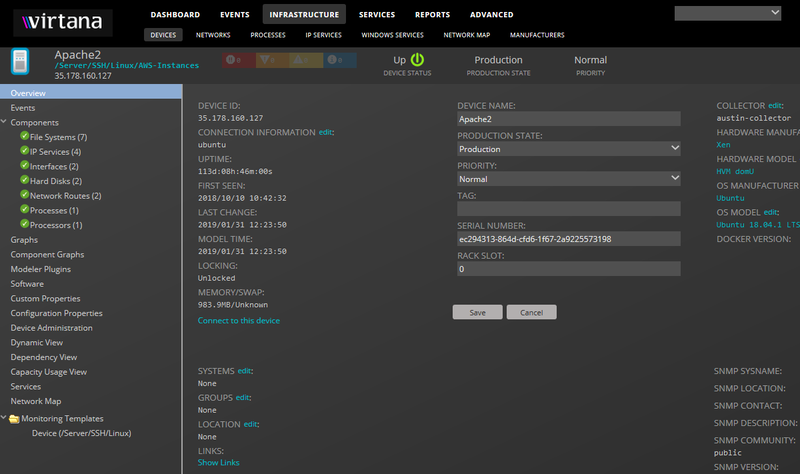Select Device (/Server/SSH/Linux) template

point(82,433)
